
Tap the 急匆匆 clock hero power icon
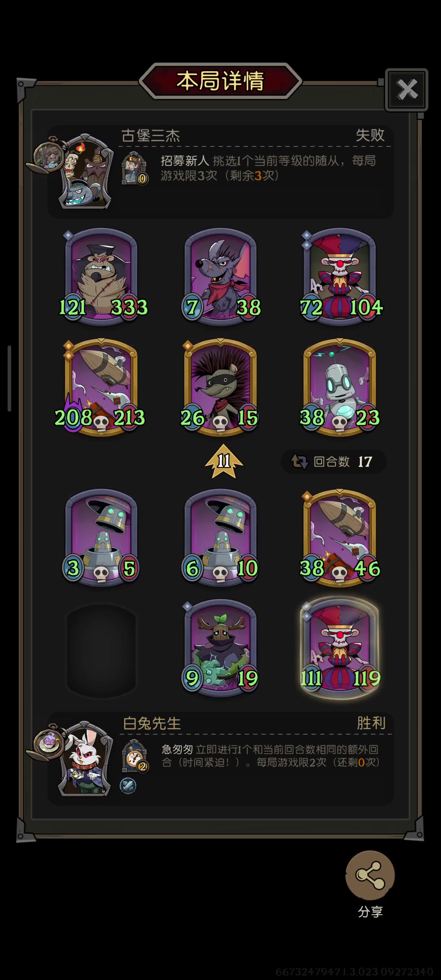point(134,756)
